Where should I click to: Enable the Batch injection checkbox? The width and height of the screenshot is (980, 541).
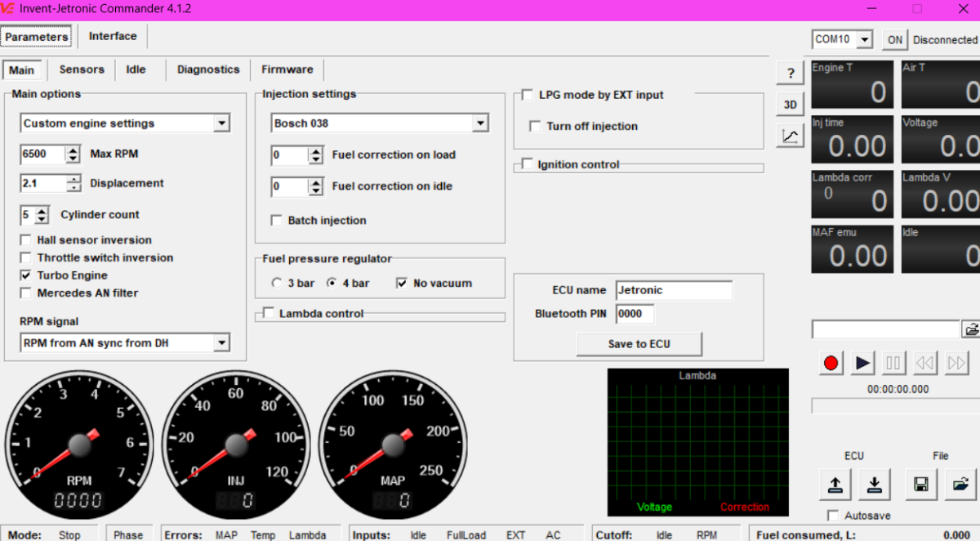tap(277, 221)
